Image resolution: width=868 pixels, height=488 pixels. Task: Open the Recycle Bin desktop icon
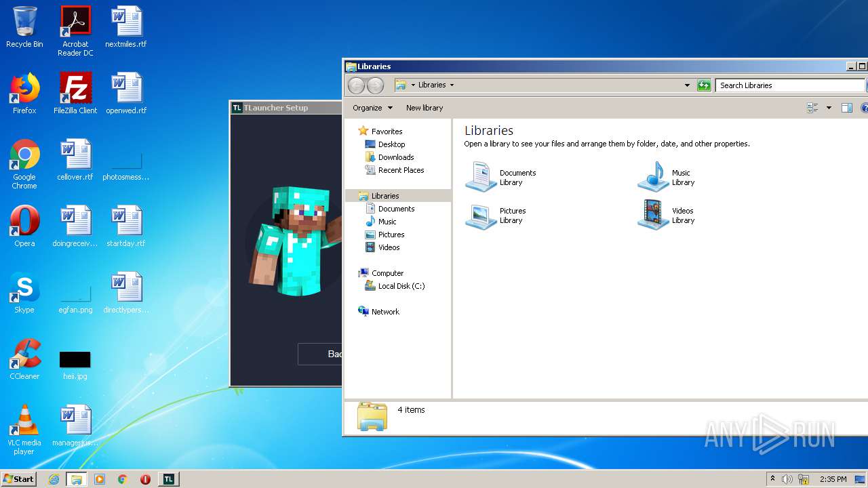pos(24,27)
